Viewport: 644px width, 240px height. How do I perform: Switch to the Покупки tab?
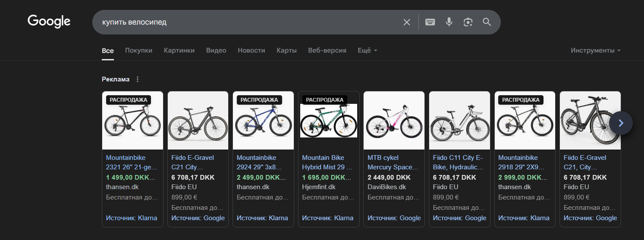tap(138, 50)
